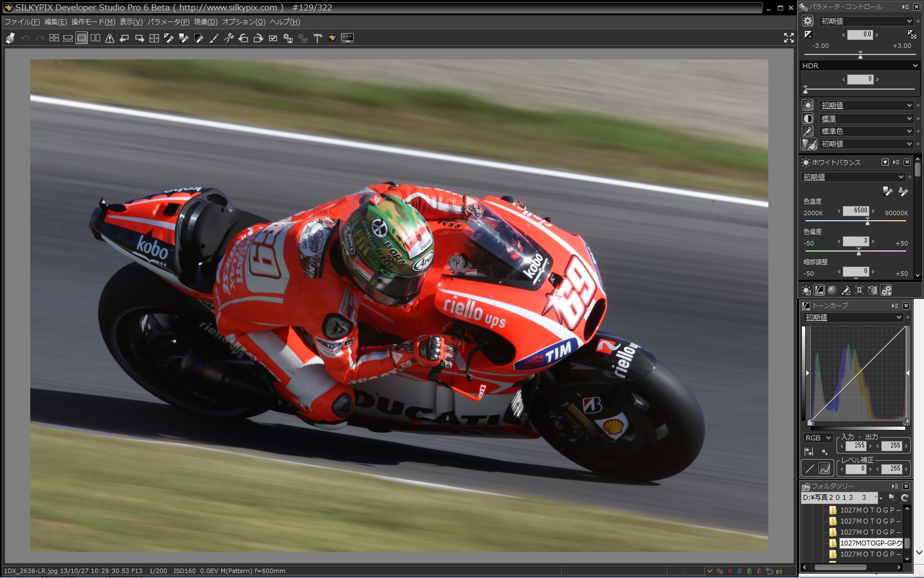
Task: Open the 現像(D) menu
Action: click(206, 22)
